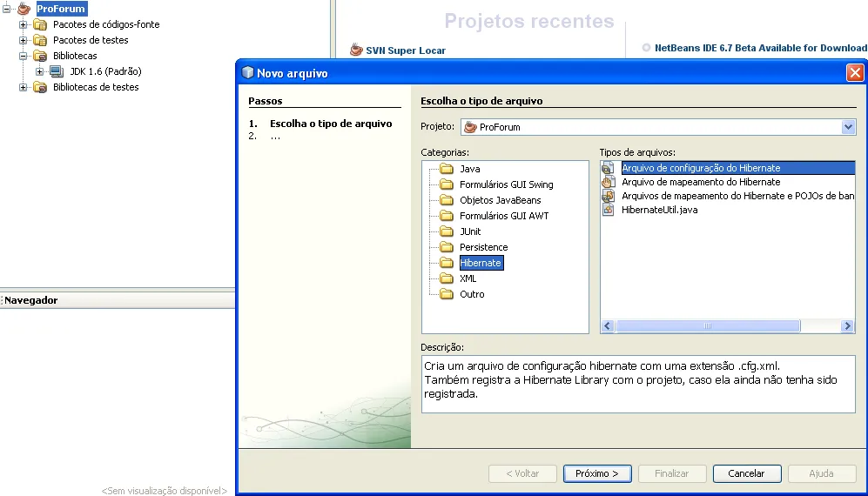Select the Outro category
868x496 pixels.
click(x=472, y=294)
